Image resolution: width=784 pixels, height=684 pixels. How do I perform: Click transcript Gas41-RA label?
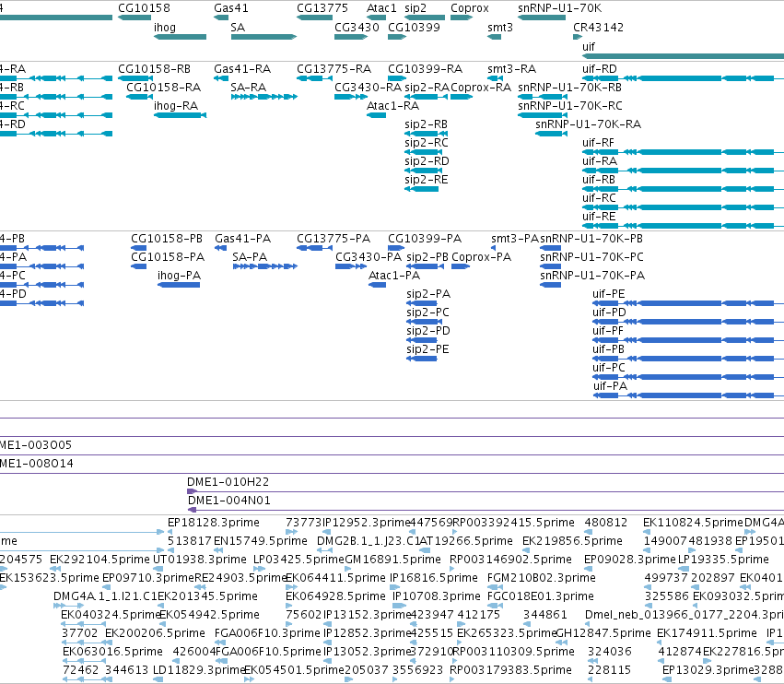242,69
